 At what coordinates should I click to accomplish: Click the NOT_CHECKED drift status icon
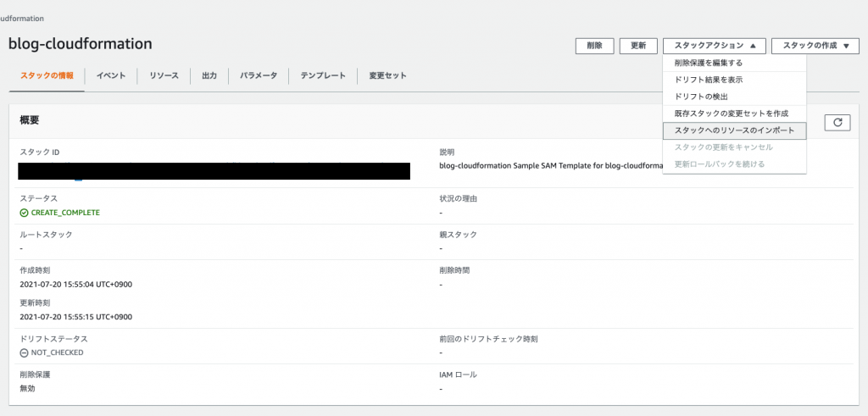(24, 352)
